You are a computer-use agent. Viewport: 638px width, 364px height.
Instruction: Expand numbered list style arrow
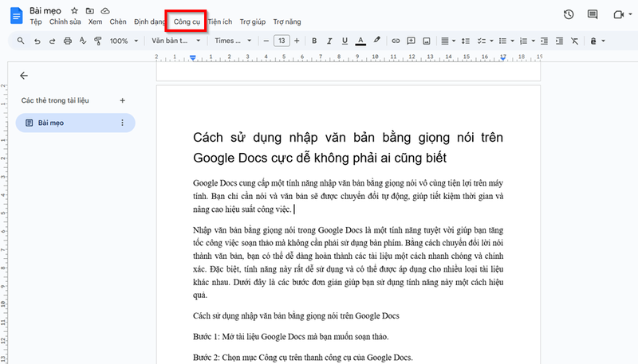(x=533, y=41)
